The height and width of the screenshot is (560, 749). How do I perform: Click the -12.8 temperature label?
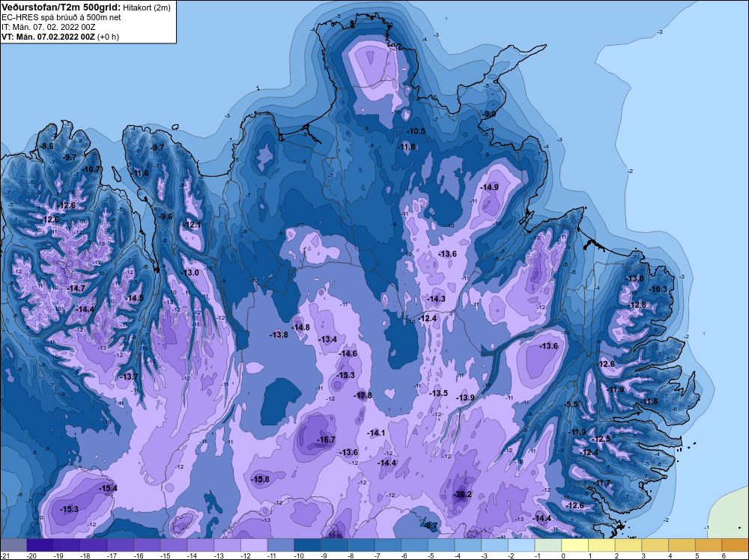[x=637, y=305]
